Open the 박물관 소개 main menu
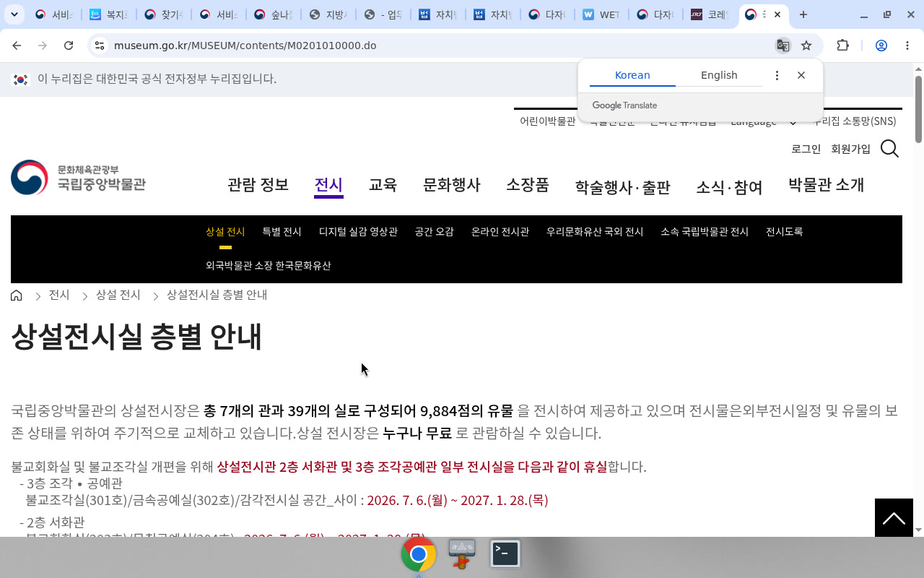The height and width of the screenshot is (578, 924). 826,185
